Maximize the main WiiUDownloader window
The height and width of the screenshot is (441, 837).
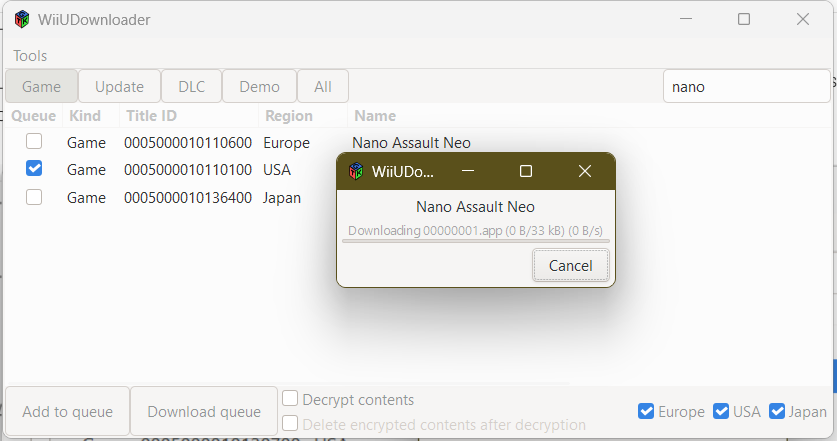coord(744,19)
